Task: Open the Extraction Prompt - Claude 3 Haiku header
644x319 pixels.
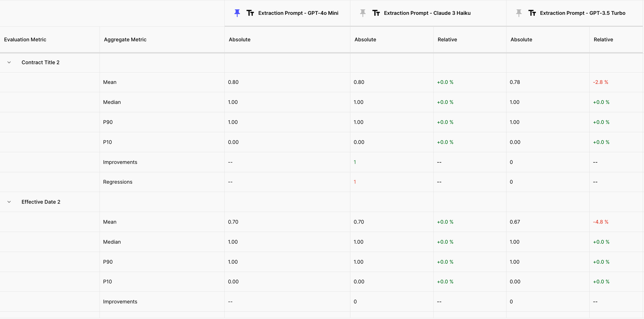Action: click(x=427, y=13)
